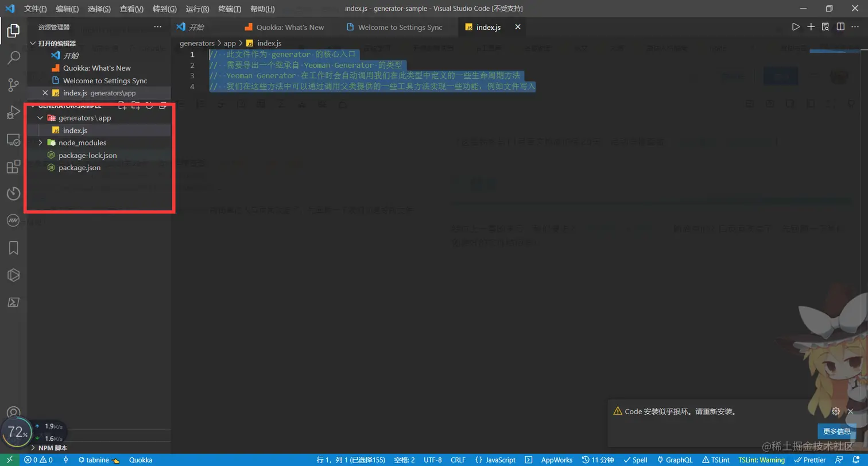Open the Bookmarks activity bar icon

pos(13,248)
